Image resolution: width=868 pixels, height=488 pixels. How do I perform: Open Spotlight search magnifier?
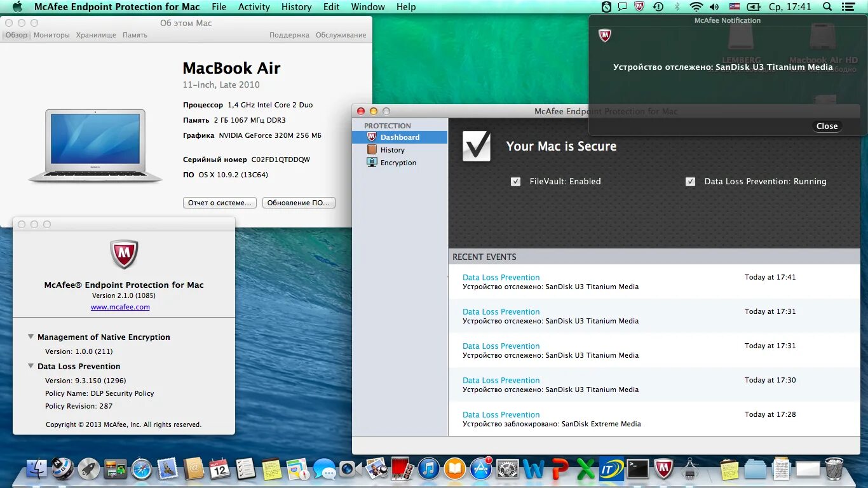tap(827, 6)
